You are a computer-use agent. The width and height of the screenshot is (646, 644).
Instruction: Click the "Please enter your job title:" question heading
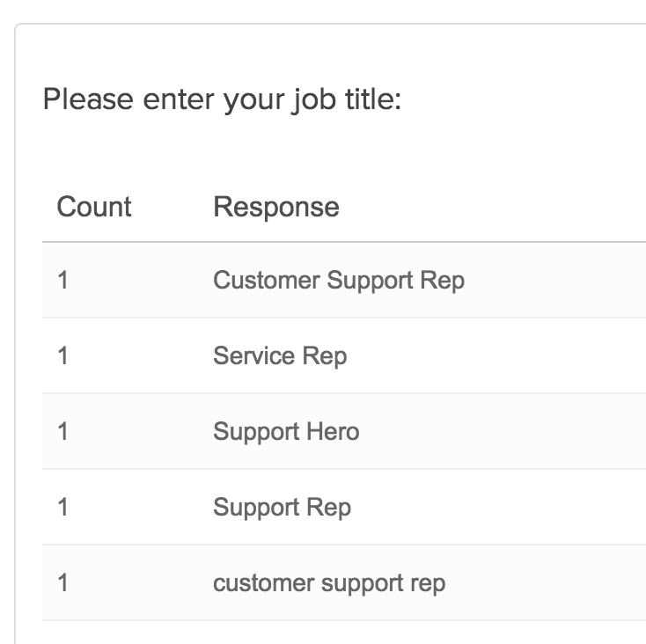pyautogui.click(x=222, y=99)
